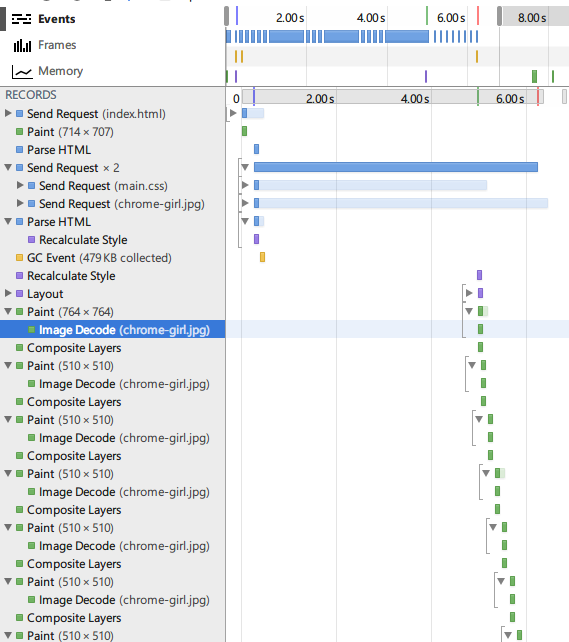Click the Events list icon
This screenshot has width=569, height=642.
(21, 19)
